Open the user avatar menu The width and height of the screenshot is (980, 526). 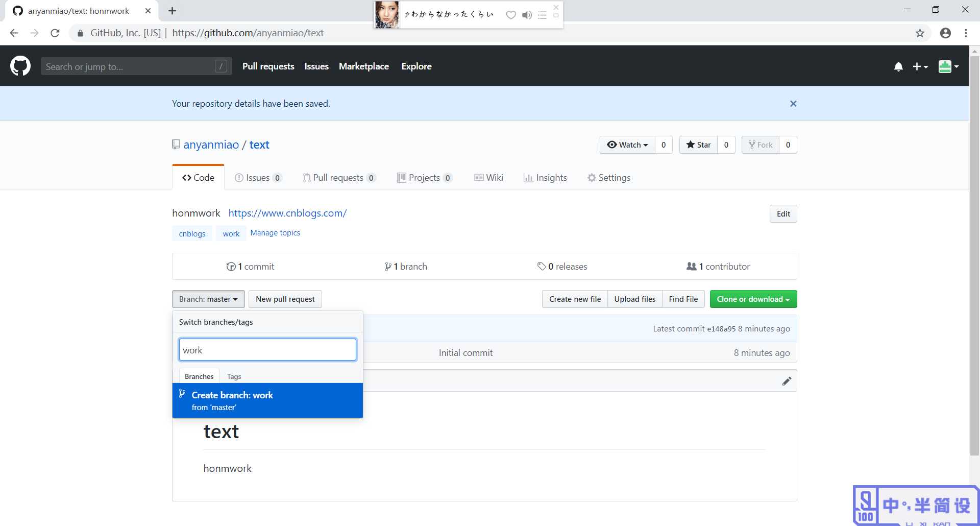pyautogui.click(x=948, y=66)
